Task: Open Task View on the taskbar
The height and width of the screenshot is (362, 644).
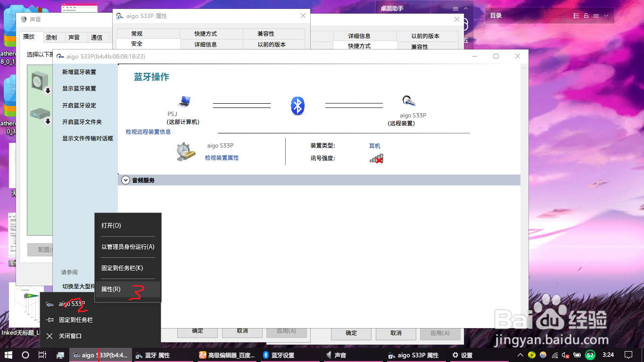Action: [42, 355]
